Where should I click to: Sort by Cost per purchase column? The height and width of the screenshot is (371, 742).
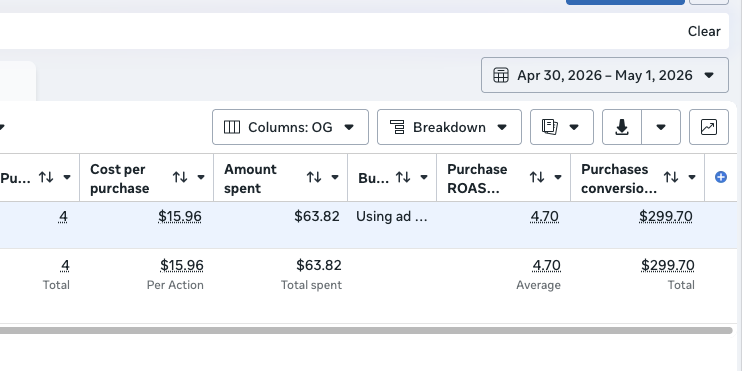coord(180,177)
